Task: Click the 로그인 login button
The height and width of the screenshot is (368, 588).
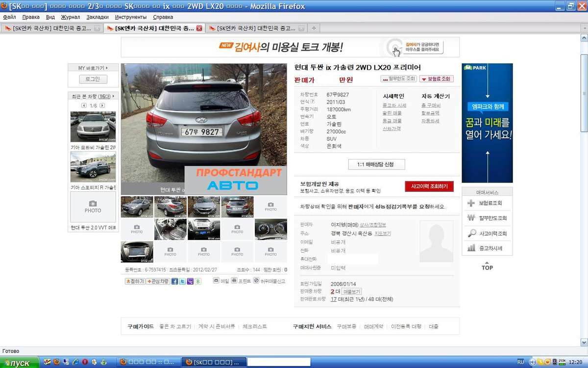Action: [x=93, y=79]
